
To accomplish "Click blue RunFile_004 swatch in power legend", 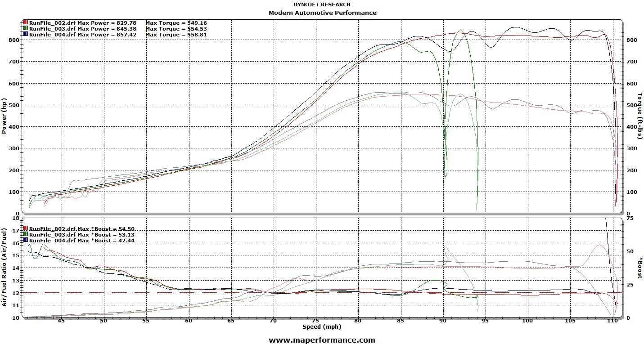I will (26, 34).
